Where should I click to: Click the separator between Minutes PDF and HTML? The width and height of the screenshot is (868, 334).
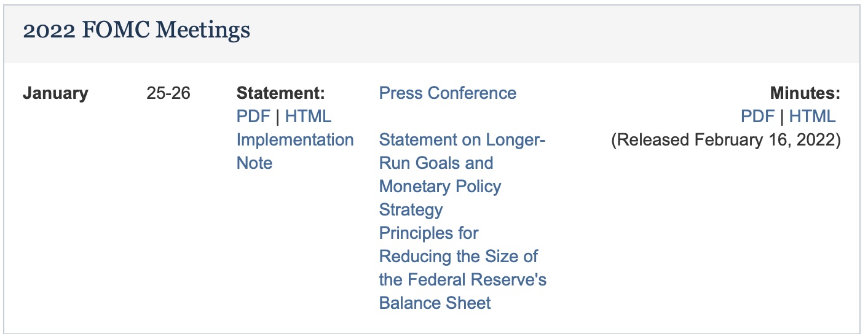coord(782,116)
